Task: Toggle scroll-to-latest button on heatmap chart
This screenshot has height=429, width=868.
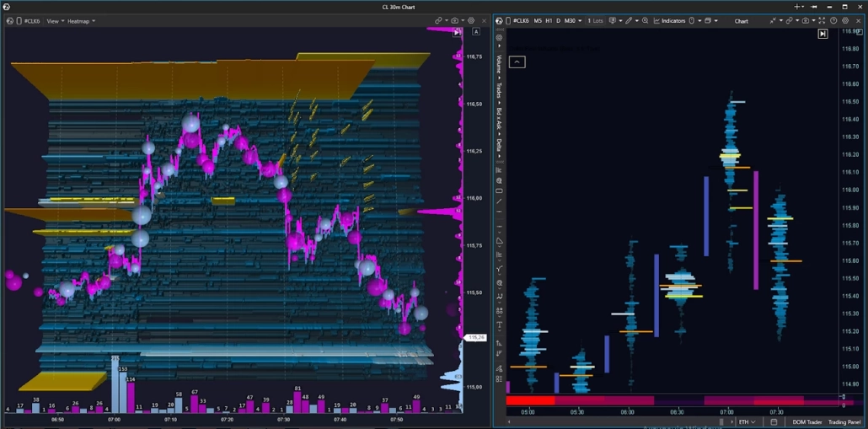Action: [458, 33]
